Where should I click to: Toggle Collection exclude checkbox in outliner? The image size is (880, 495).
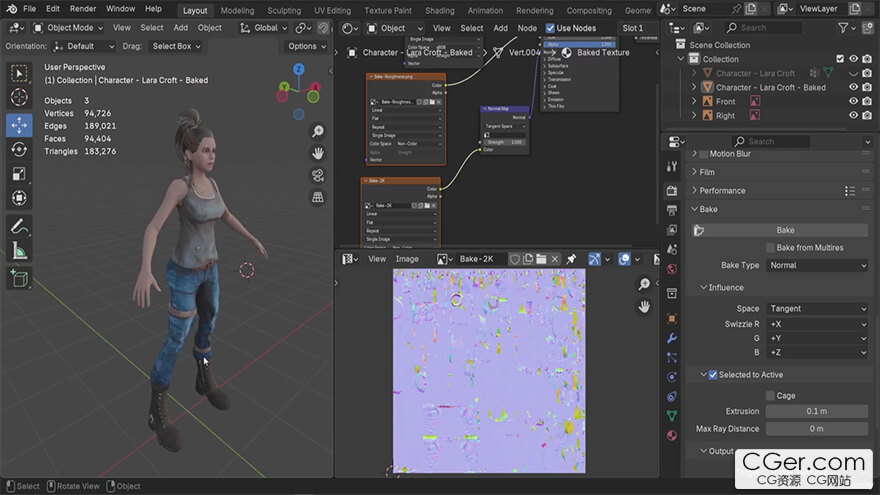(x=840, y=59)
